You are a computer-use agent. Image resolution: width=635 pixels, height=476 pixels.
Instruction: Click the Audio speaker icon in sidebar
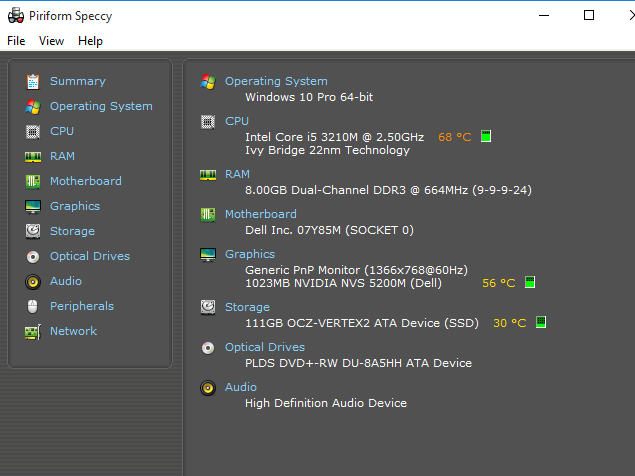33,282
